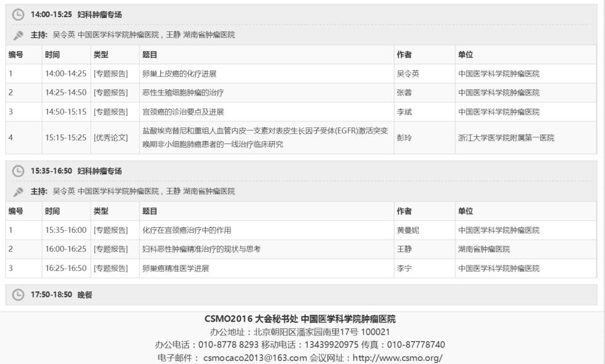Screen dimensions: 605x364
Task: Click unit 中国医学科学院肿瘤医院 in 李宁 row
Action: [499, 269]
